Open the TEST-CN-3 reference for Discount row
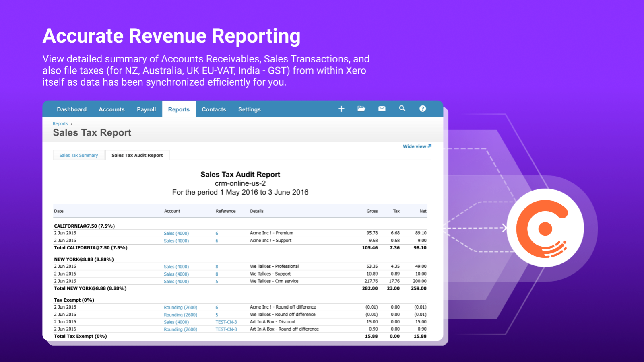644x362 pixels. click(226, 322)
